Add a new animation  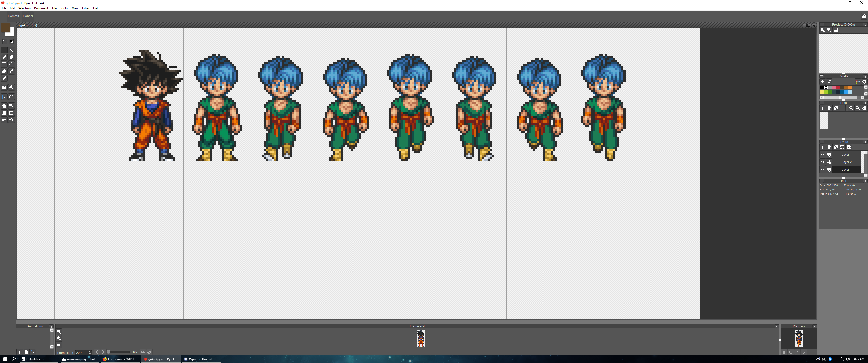click(19, 352)
